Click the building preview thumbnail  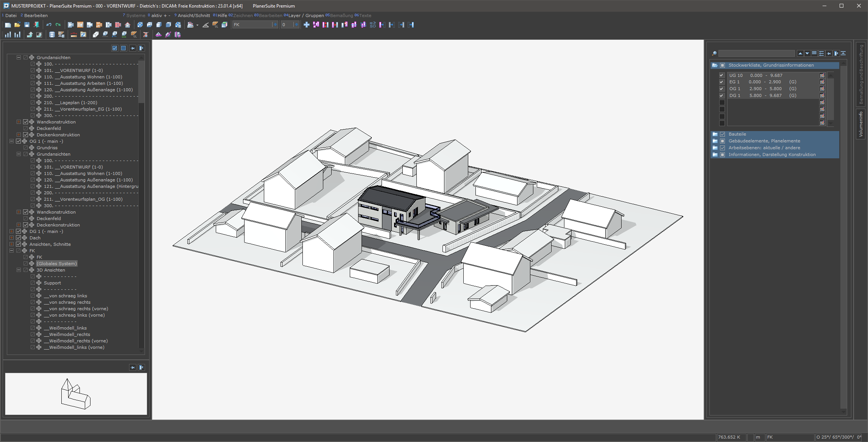click(x=76, y=394)
